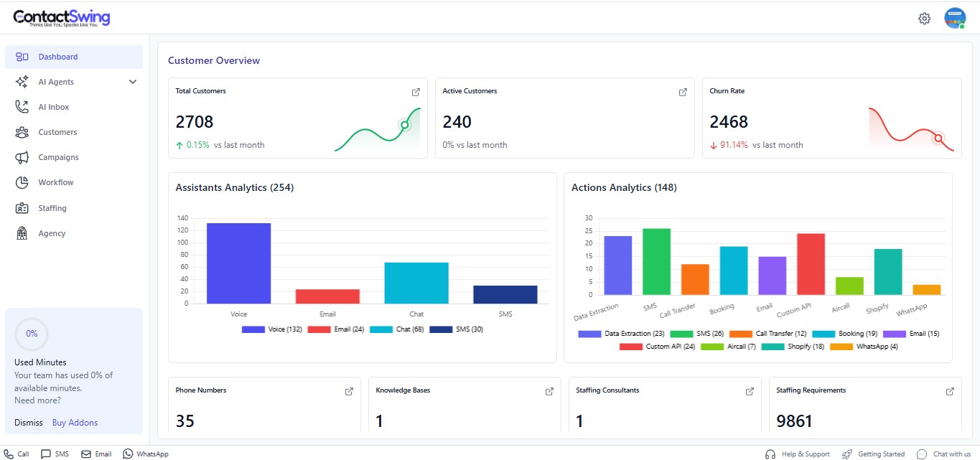
Task: Open Staffing Requirements external link icon
Action: click(950, 391)
